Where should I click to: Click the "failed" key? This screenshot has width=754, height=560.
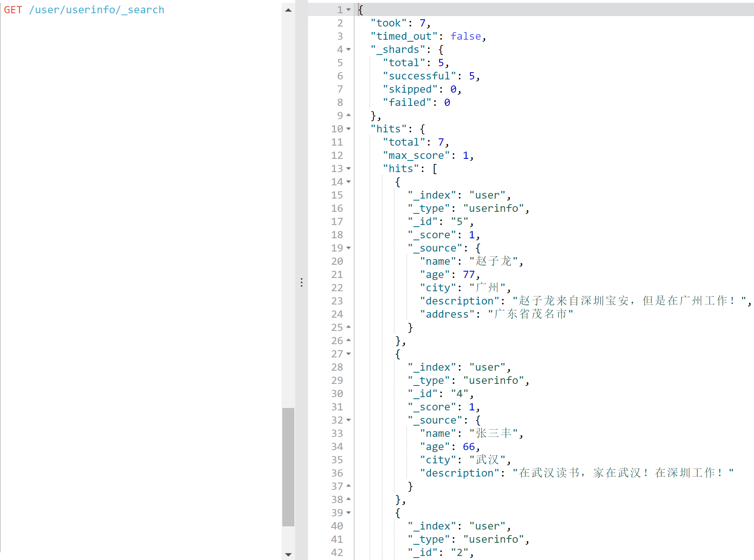[407, 103]
